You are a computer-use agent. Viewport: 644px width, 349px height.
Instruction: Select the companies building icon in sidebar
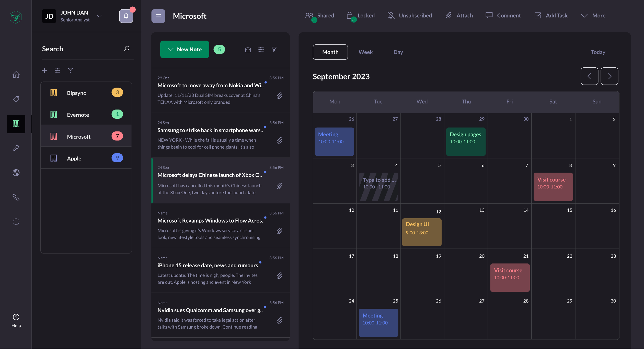[x=16, y=124]
